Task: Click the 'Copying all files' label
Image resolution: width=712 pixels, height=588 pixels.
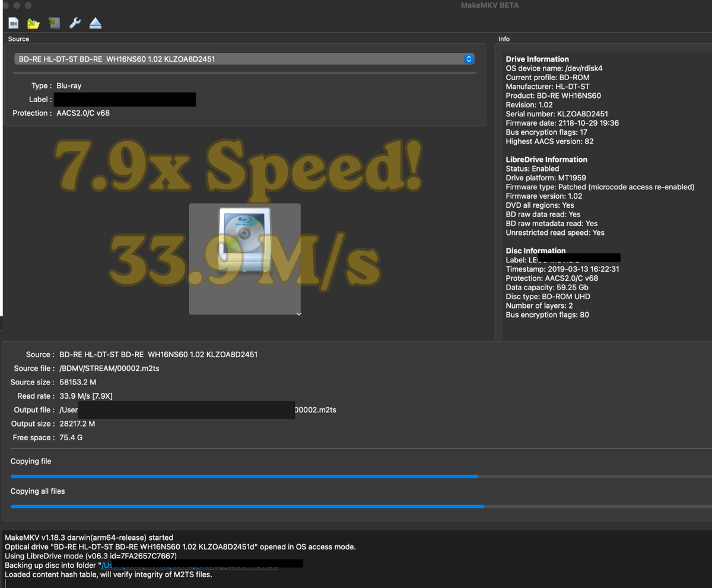Action: (x=37, y=491)
